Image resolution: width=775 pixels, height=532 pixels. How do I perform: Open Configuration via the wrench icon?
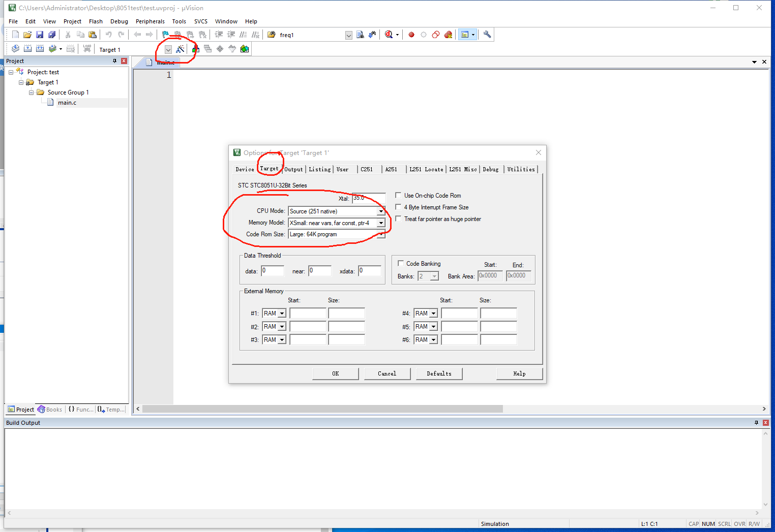click(x=487, y=35)
